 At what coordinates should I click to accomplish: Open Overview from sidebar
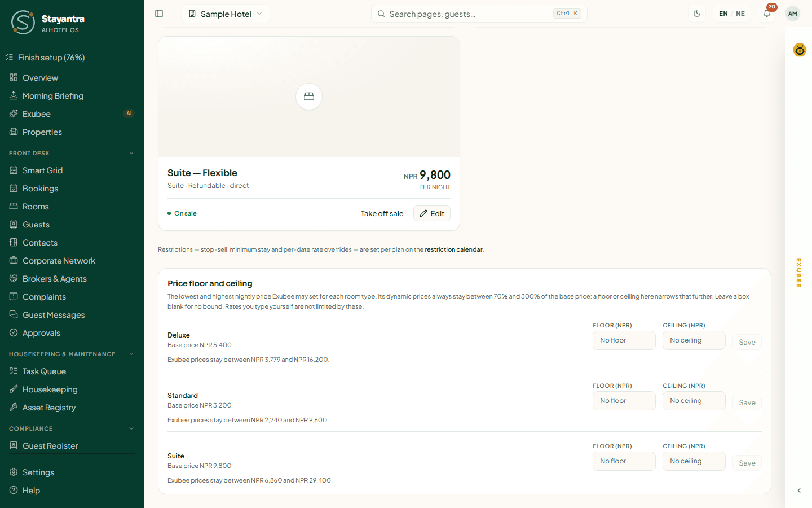[x=72, y=78]
